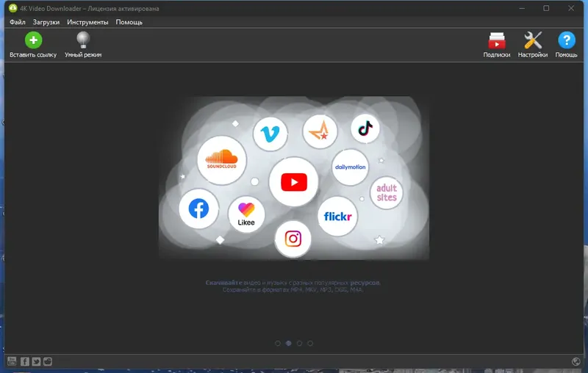
Task: Click the green Вставить ссылку button
Action: point(33,45)
